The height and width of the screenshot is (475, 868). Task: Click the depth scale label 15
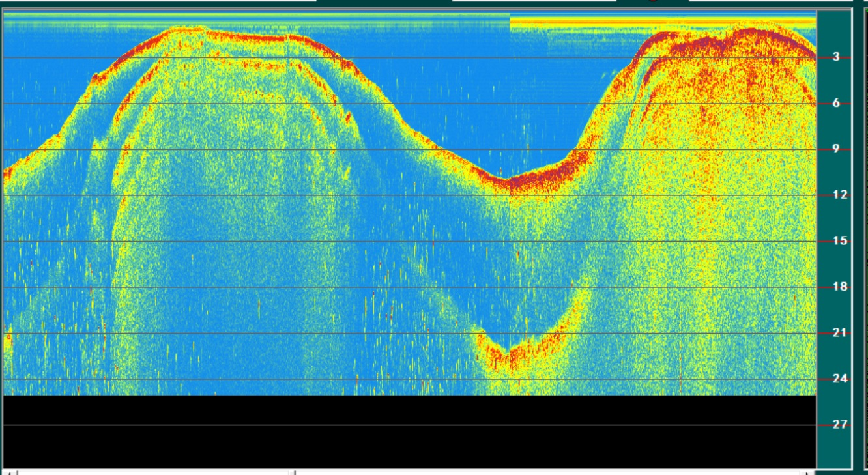(840, 241)
